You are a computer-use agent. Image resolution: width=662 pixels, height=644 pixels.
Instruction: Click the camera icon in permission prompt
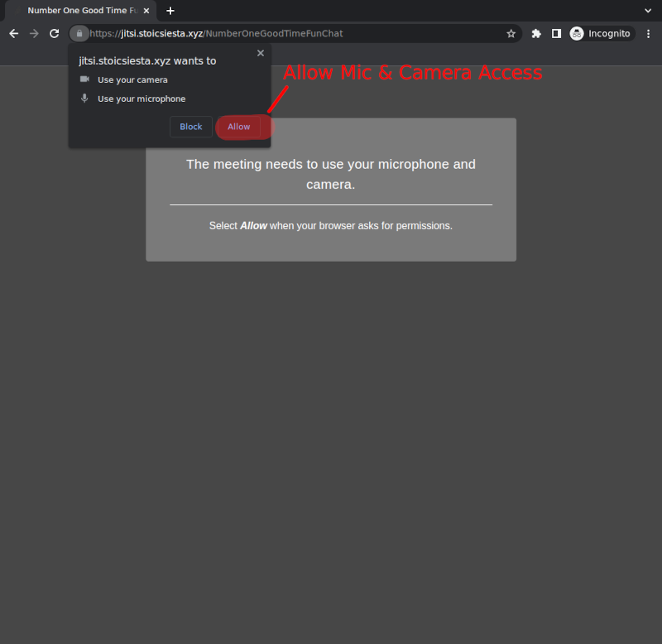tap(84, 79)
